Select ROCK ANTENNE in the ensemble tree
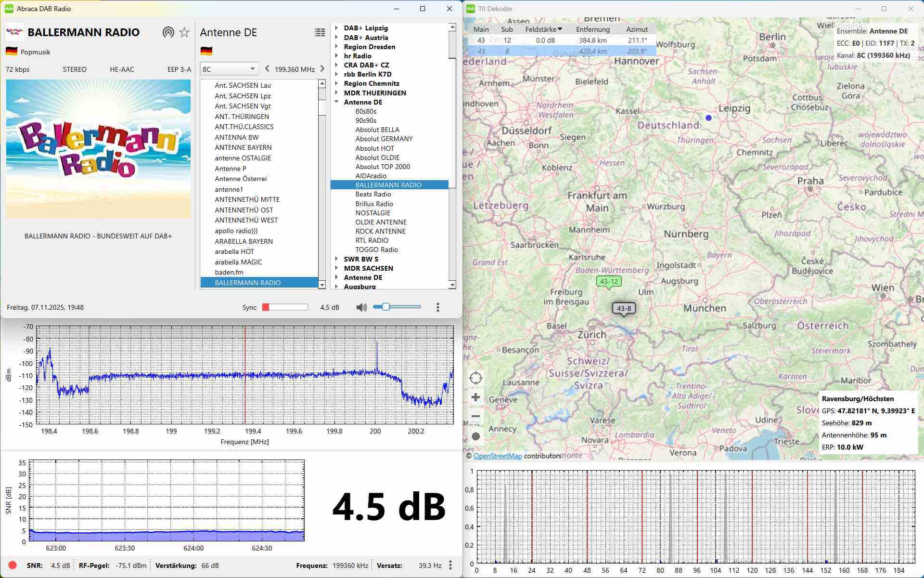The image size is (924, 578). tap(380, 231)
